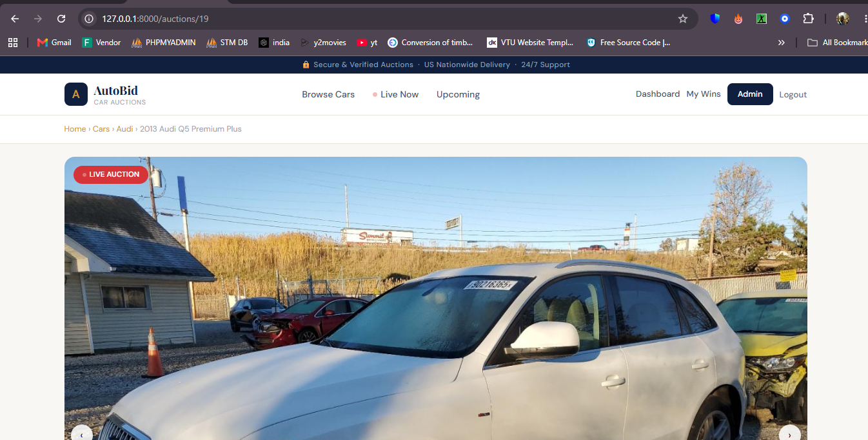The height and width of the screenshot is (440, 868).
Task: Open the blue shield extension icon
Action: pos(715,19)
